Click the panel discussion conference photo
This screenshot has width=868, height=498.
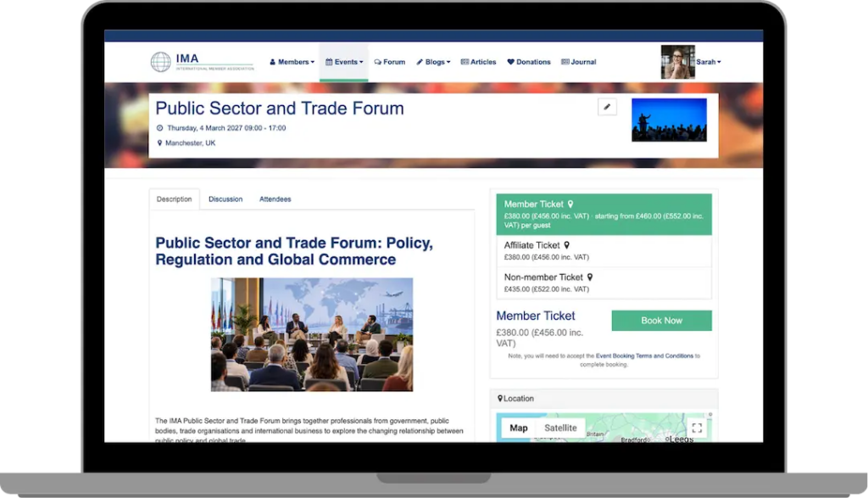pos(312,334)
